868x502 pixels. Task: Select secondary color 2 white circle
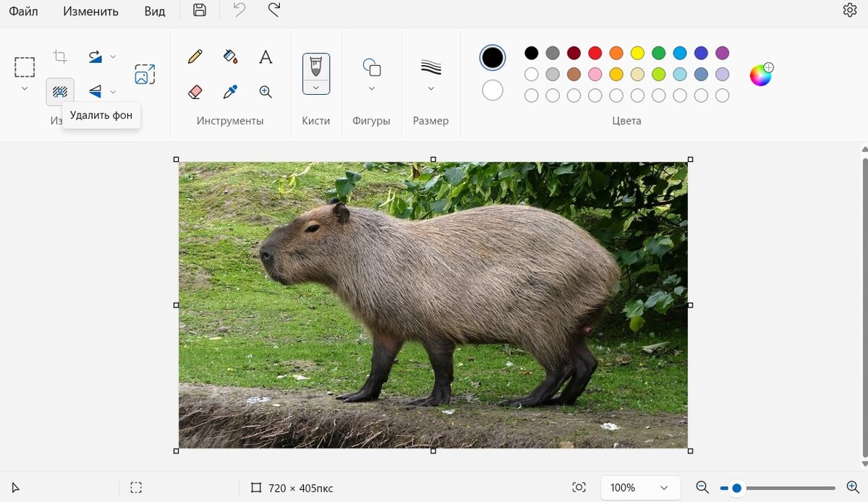pyautogui.click(x=493, y=90)
